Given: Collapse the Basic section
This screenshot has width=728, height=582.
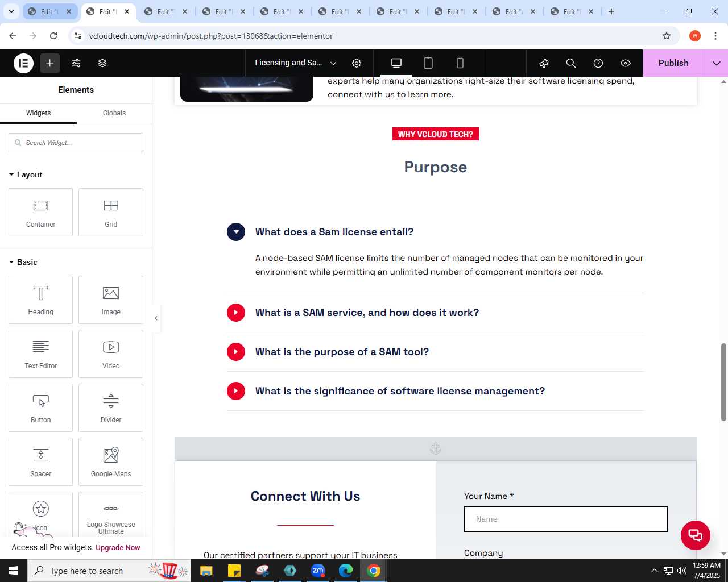Looking at the screenshot, I should pos(23,262).
